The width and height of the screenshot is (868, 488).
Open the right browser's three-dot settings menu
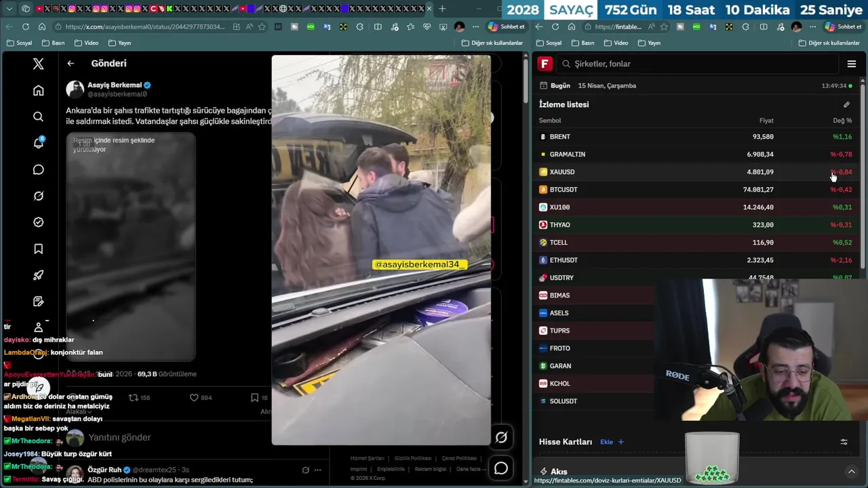point(812,26)
